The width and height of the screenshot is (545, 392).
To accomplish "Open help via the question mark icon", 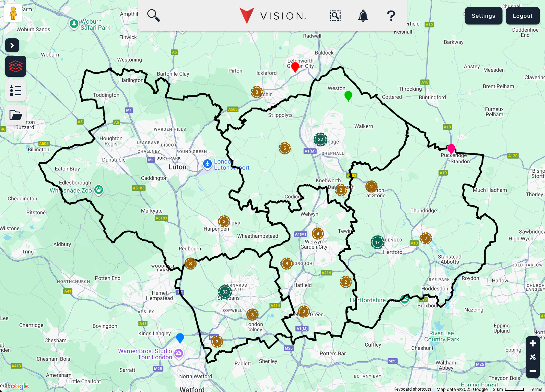I will coord(391,16).
